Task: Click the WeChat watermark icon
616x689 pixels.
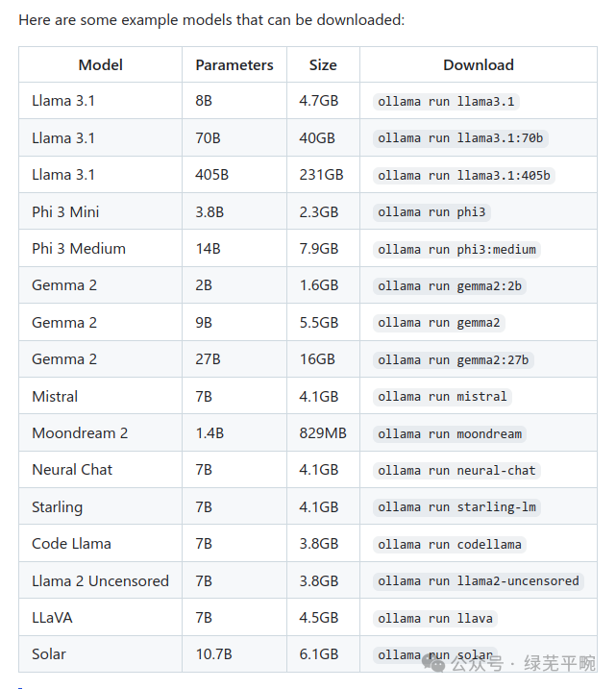Action: point(433,663)
